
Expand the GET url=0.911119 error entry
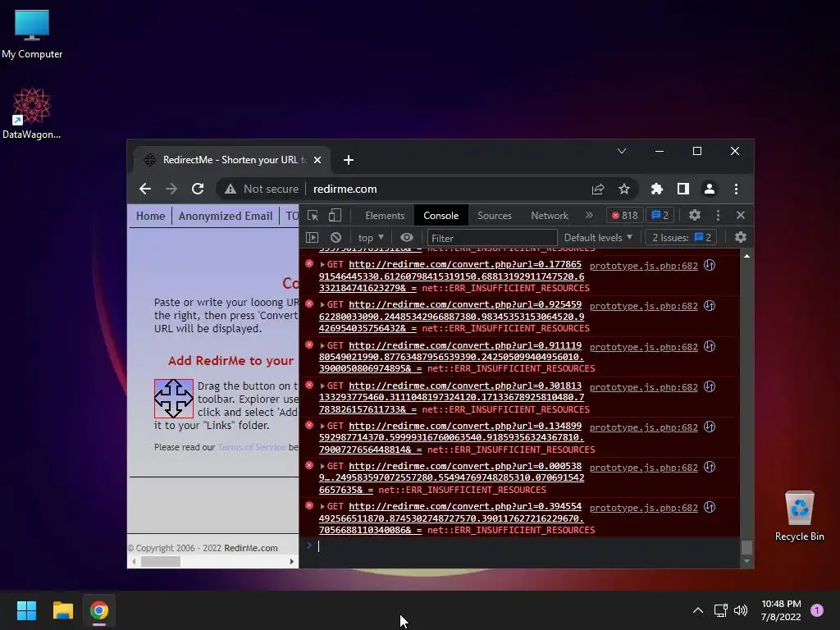(x=322, y=346)
